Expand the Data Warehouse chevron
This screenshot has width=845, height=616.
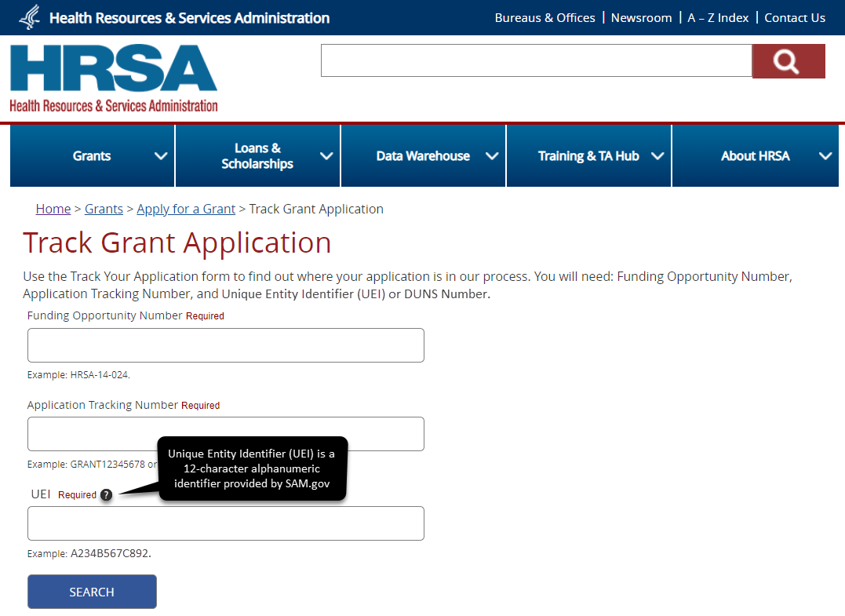click(491, 156)
